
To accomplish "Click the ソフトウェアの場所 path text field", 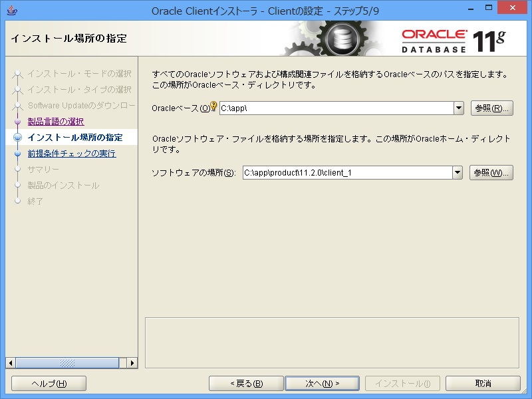I will 346,173.
